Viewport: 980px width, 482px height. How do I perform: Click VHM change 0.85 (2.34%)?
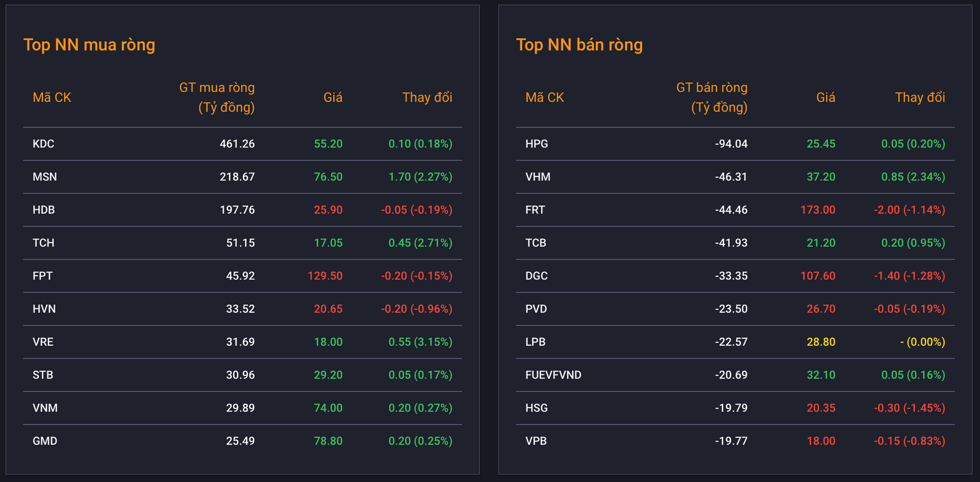913,177
